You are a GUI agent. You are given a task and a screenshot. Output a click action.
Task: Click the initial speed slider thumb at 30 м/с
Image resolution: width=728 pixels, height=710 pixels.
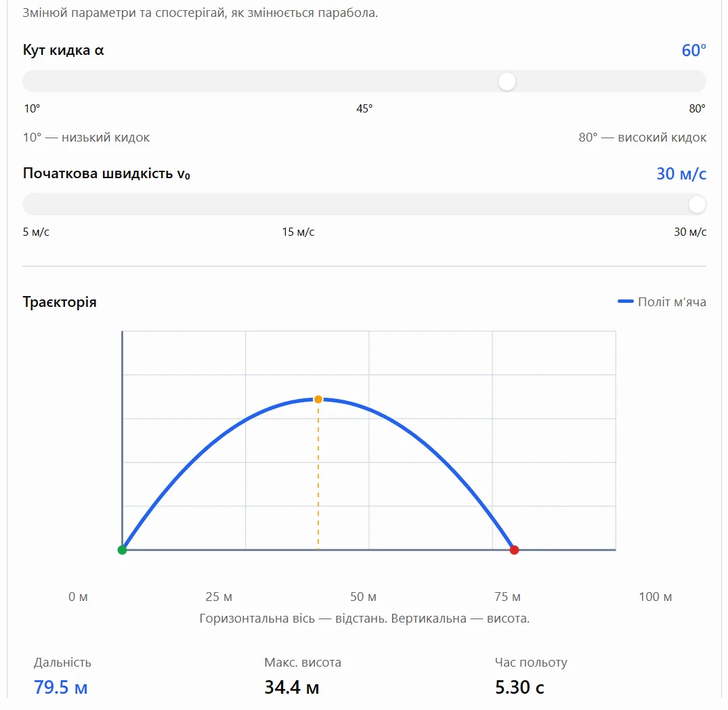(697, 205)
